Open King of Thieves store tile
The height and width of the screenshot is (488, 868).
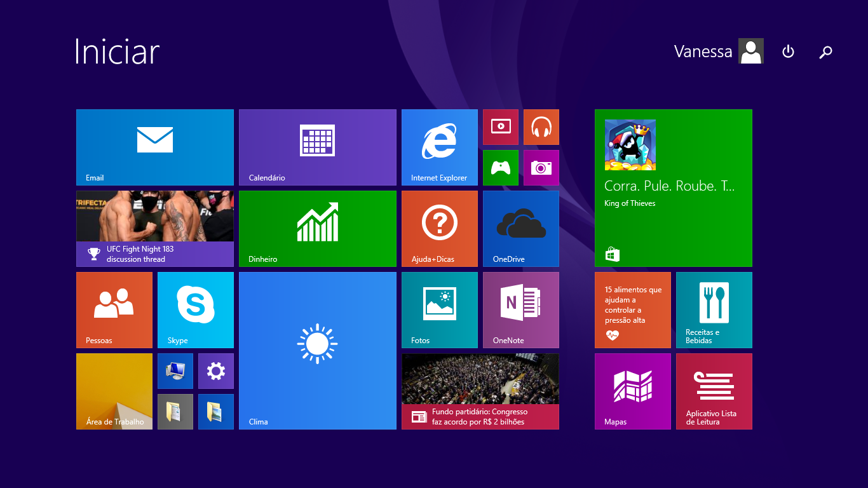pyautogui.click(x=674, y=188)
